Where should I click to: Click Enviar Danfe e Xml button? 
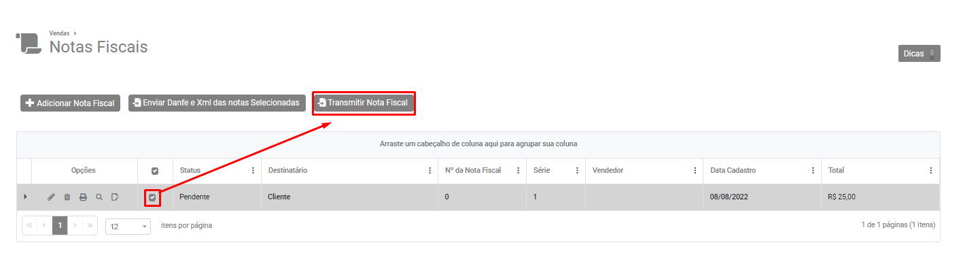[x=217, y=103]
